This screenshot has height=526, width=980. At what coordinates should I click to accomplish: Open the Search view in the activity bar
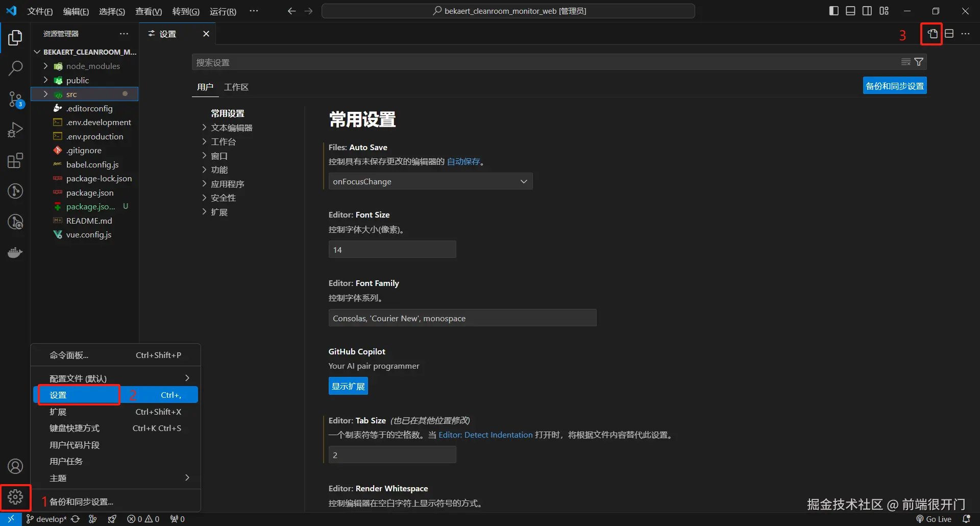coord(15,68)
